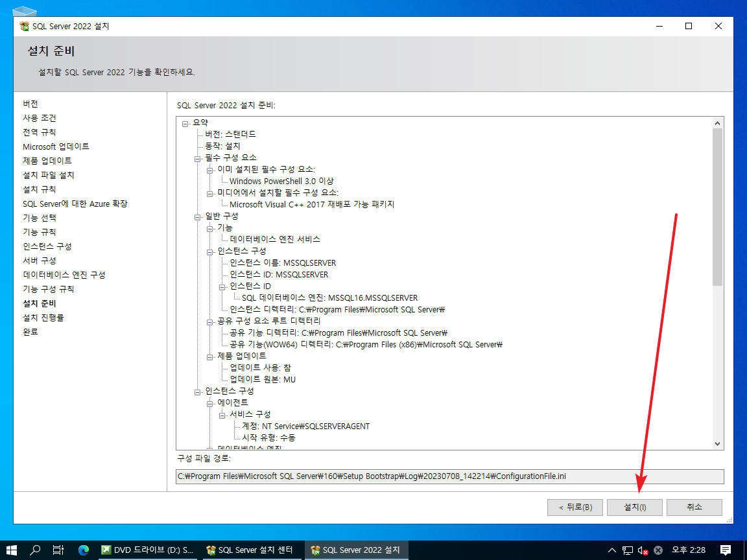Click the 전역 규칙 sidebar step

pos(40,132)
